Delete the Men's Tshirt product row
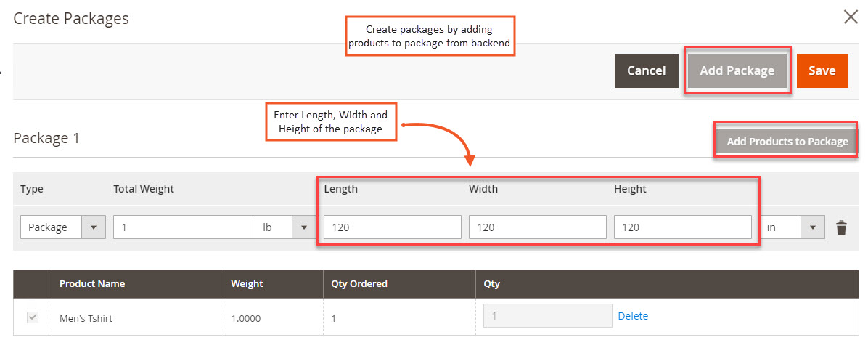The height and width of the screenshot is (356, 868). tap(633, 316)
